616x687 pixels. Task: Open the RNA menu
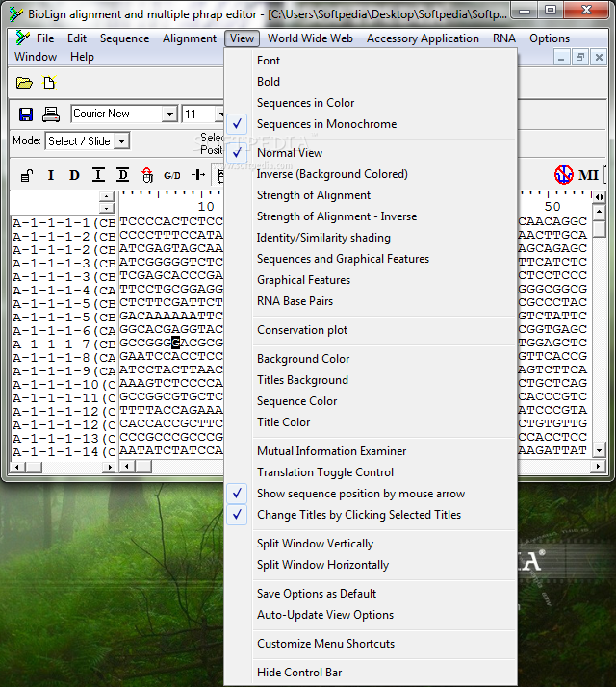tap(504, 38)
